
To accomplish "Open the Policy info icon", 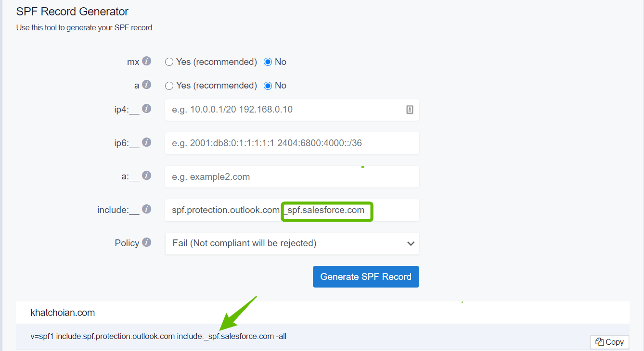I will [x=147, y=242].
